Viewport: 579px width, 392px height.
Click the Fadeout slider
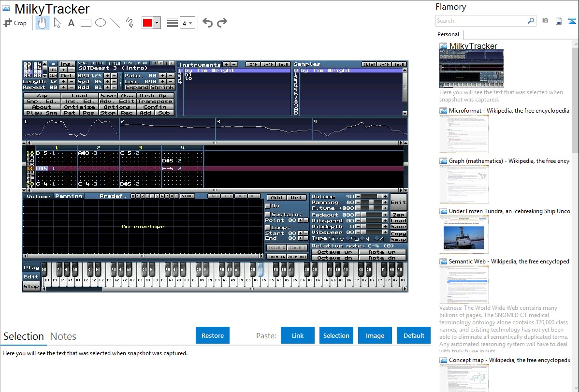click(371, 215)
